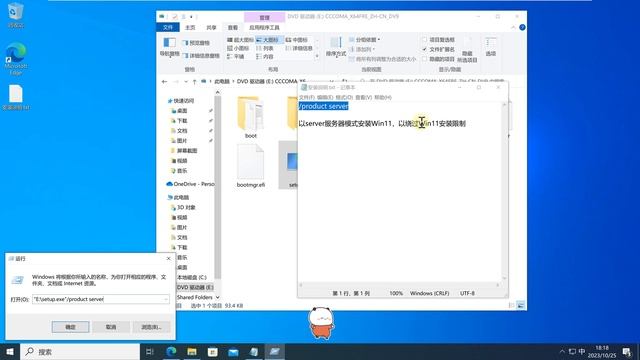Select 3D Objects (3D 对象) in navigation pane
Screen dimensions: 640x360
pos(184,207)
